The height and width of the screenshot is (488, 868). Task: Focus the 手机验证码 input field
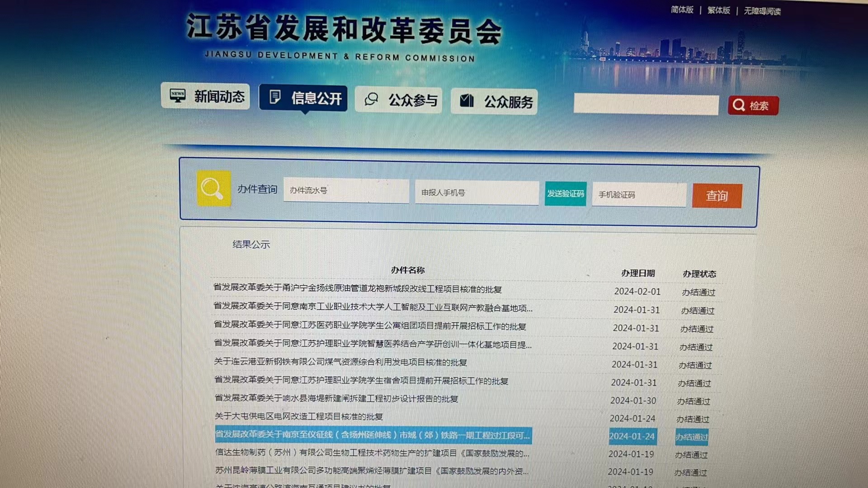639,195
